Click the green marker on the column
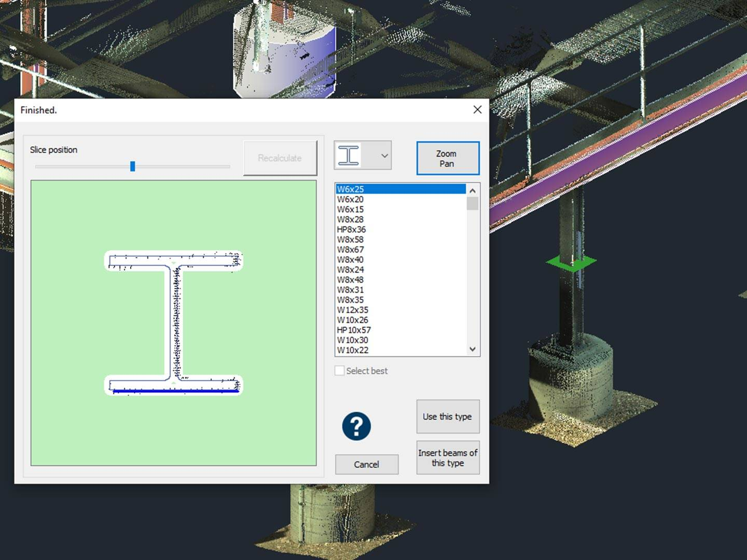The image size is (747, 560). pyautogui.click(x=571, y=262)
